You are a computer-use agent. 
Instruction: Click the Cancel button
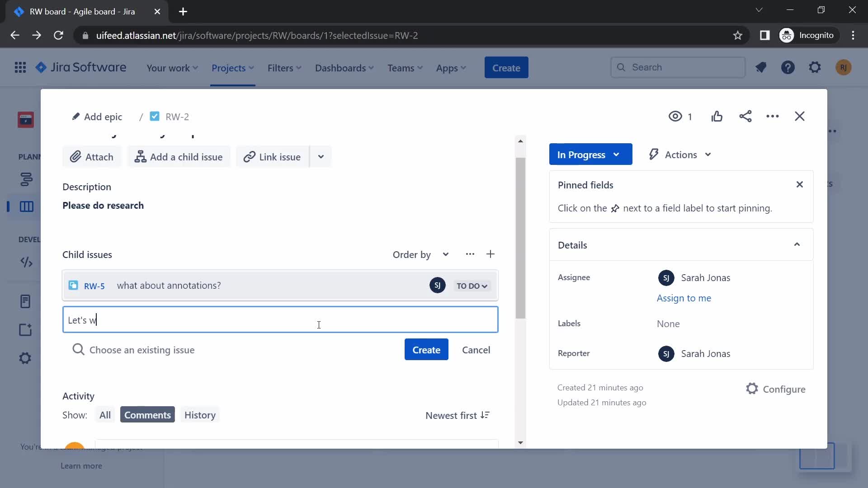(x=476, y=349)
